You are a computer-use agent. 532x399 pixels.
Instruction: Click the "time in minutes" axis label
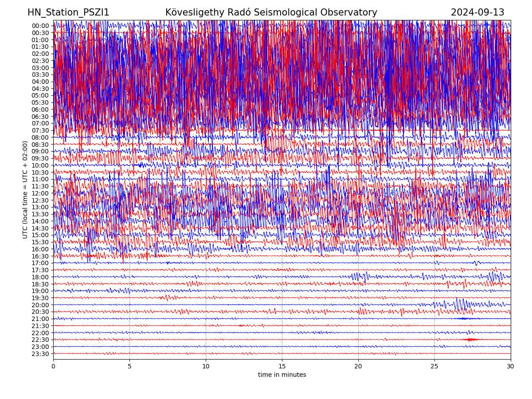click(282, 375)
